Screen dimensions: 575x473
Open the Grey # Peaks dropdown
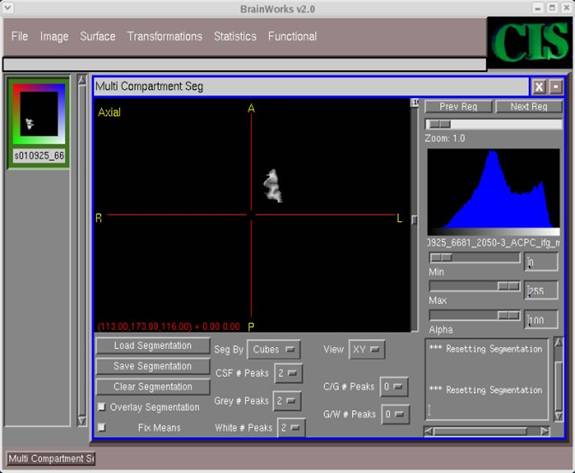click(287, 401)
